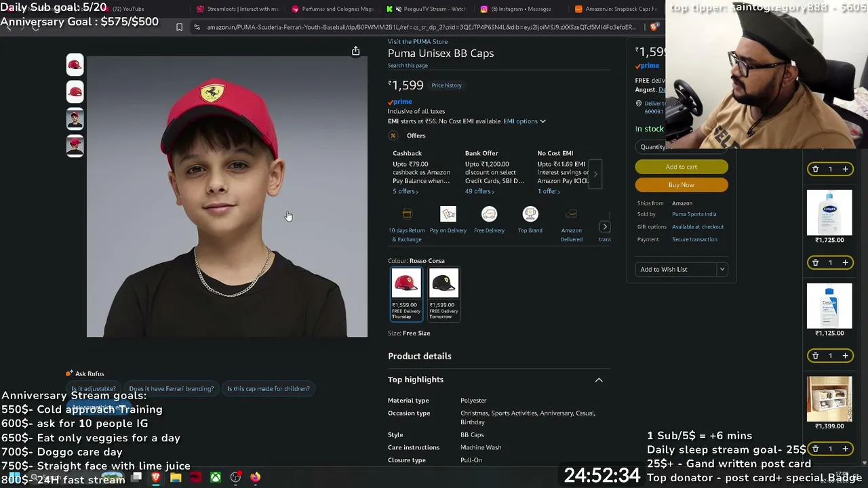Select the black cap colour option
This screenshot has height=488, width=868.
tap(443, 294)
